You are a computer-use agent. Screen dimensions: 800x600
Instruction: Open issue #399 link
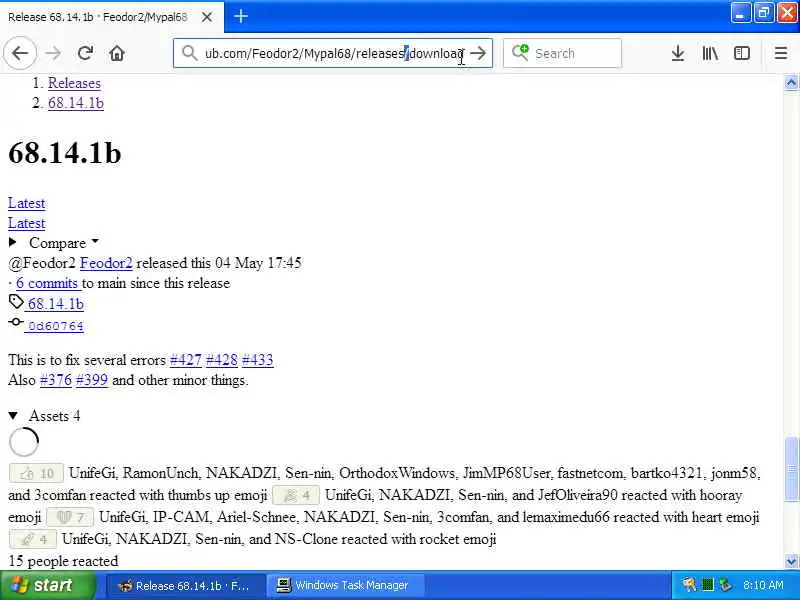pyautogui.click(x=91, y=380)
